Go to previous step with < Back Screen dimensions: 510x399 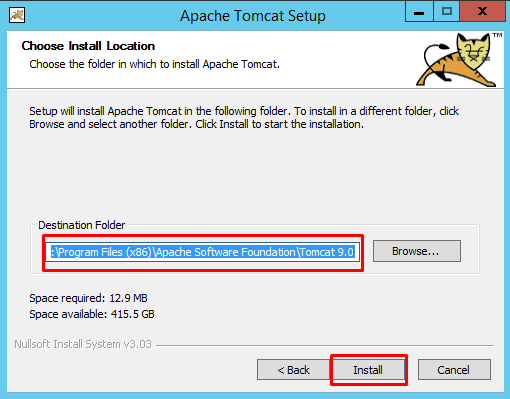coord(293,370)
